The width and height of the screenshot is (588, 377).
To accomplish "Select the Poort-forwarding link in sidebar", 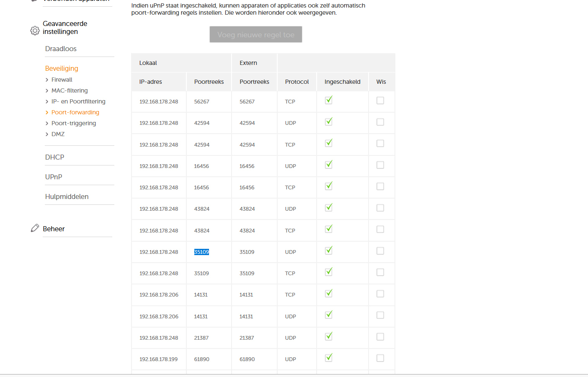I will click(x=75, y=112).
